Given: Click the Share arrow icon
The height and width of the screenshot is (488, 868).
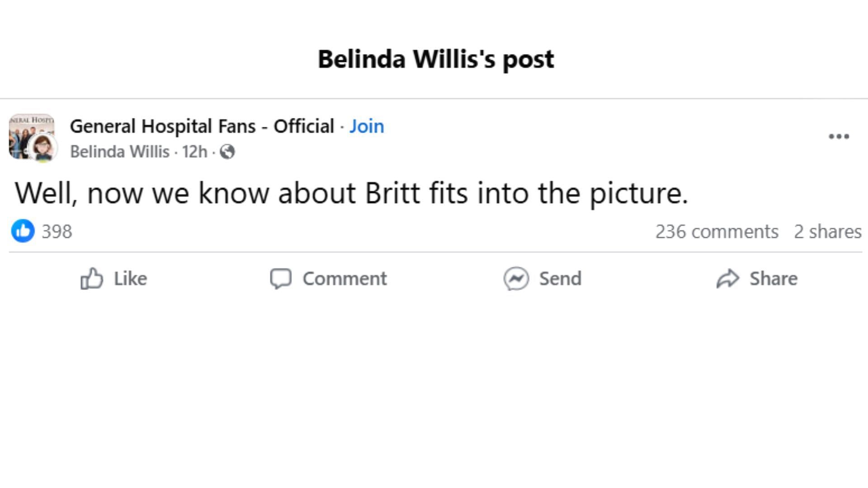Looking at the screenshot, I should point(727,278).
